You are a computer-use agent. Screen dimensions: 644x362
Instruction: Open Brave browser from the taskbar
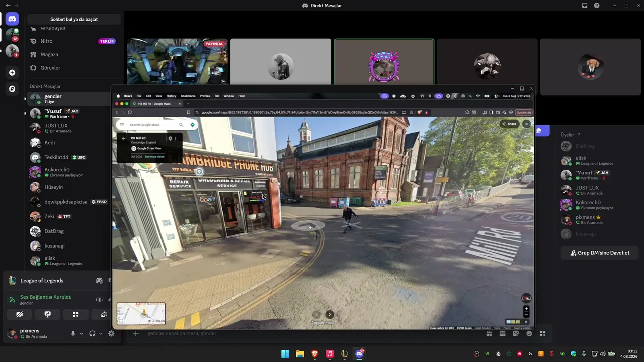(x=315, y=354)
